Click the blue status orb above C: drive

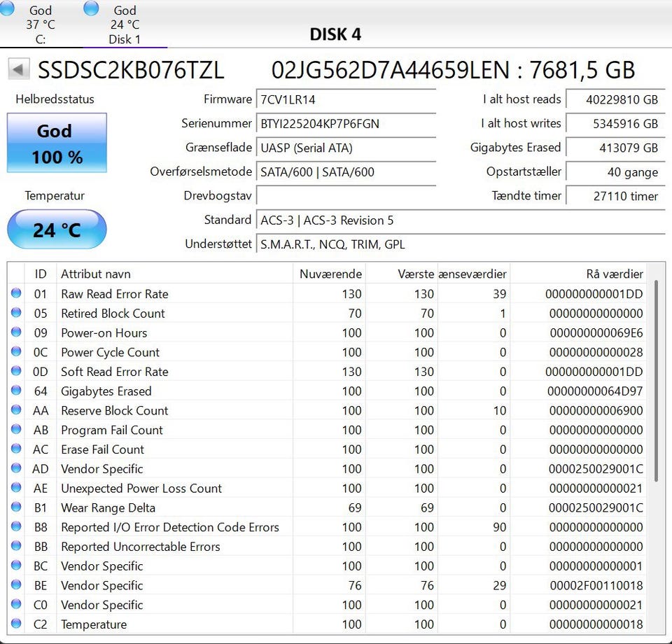(8, 8)
